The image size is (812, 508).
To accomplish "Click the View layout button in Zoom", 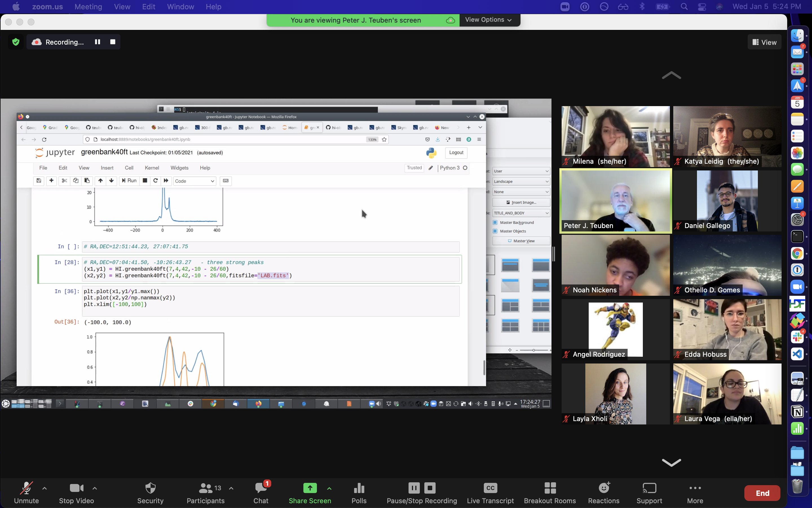I will tap(765, 42).
